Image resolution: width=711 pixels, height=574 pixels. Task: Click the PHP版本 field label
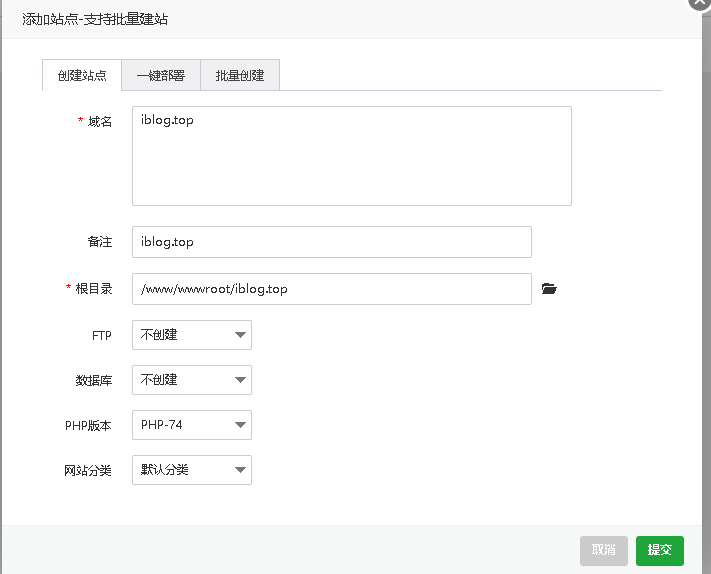[x=89, y=425]
